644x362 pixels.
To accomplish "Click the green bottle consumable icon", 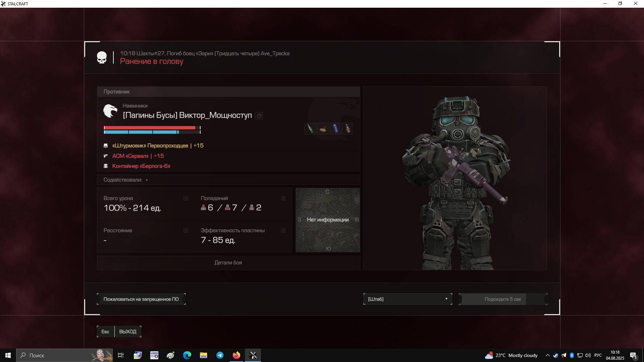I will (310, 129).
